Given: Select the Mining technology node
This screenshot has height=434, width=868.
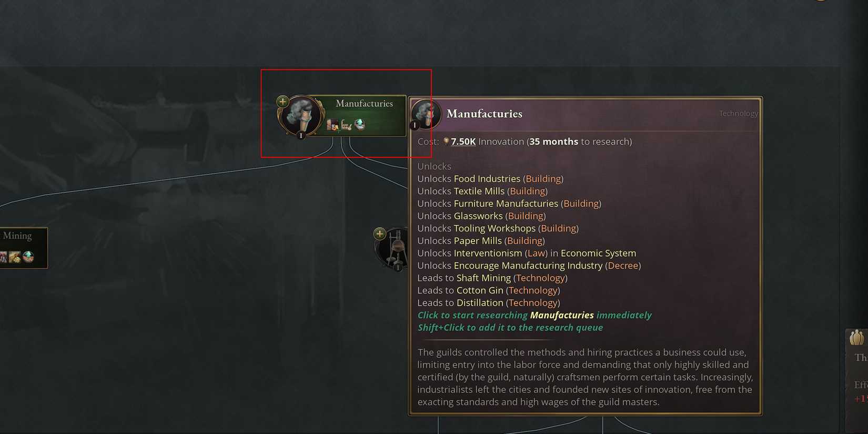Looking at the screenshot, I should point(23,248).
